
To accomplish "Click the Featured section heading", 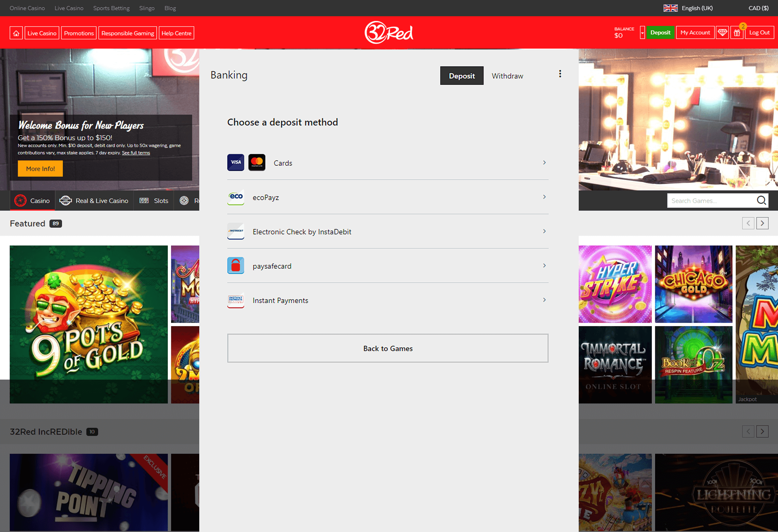I will coord(27,223).
